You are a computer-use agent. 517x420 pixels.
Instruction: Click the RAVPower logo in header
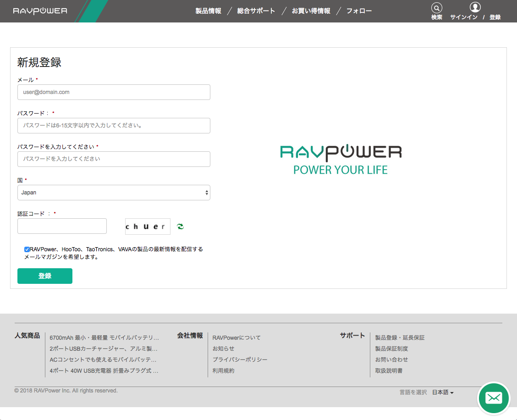[x=40, y=11]
